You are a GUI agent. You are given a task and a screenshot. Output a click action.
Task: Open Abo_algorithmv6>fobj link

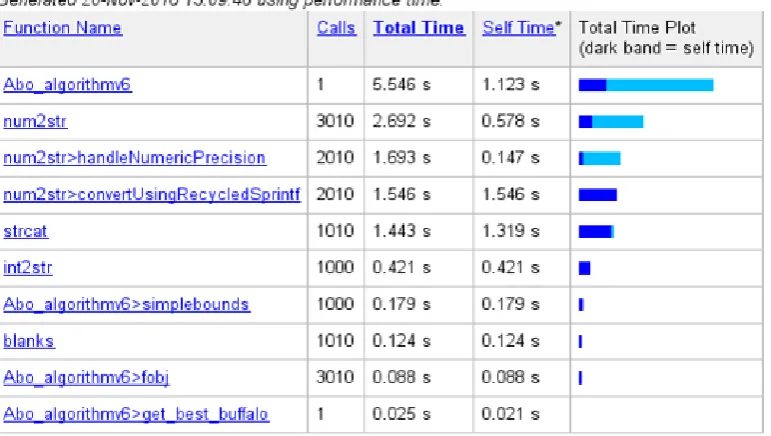click(86, 378)
